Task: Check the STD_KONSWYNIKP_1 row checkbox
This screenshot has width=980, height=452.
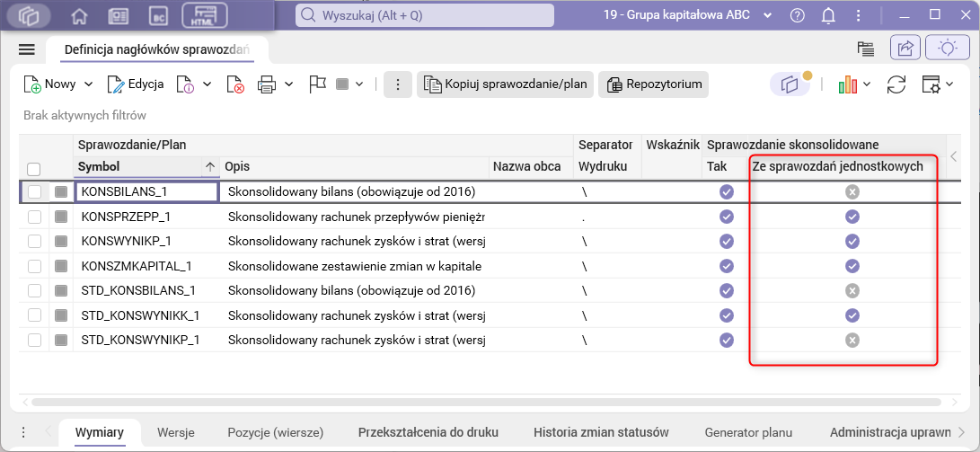Action: tap(34, 340)
